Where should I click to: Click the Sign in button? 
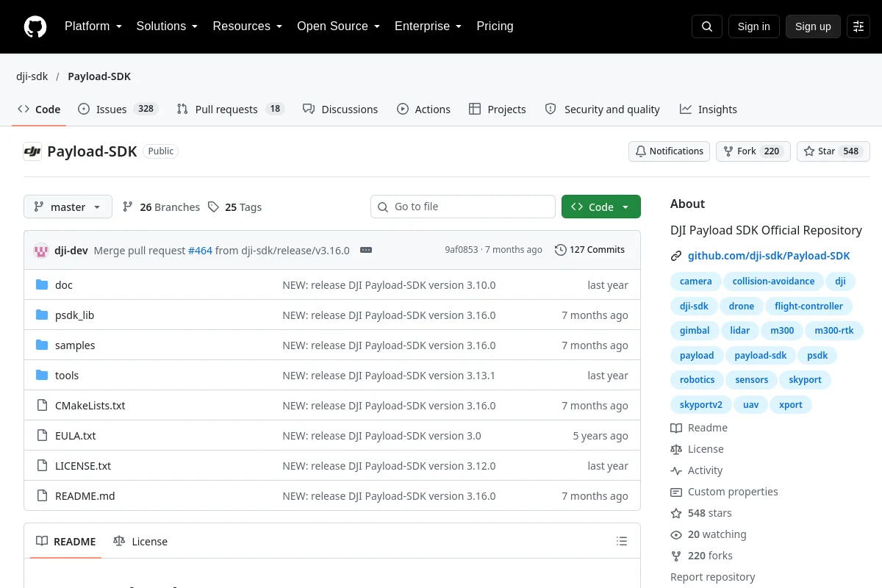tap(753, 26)
